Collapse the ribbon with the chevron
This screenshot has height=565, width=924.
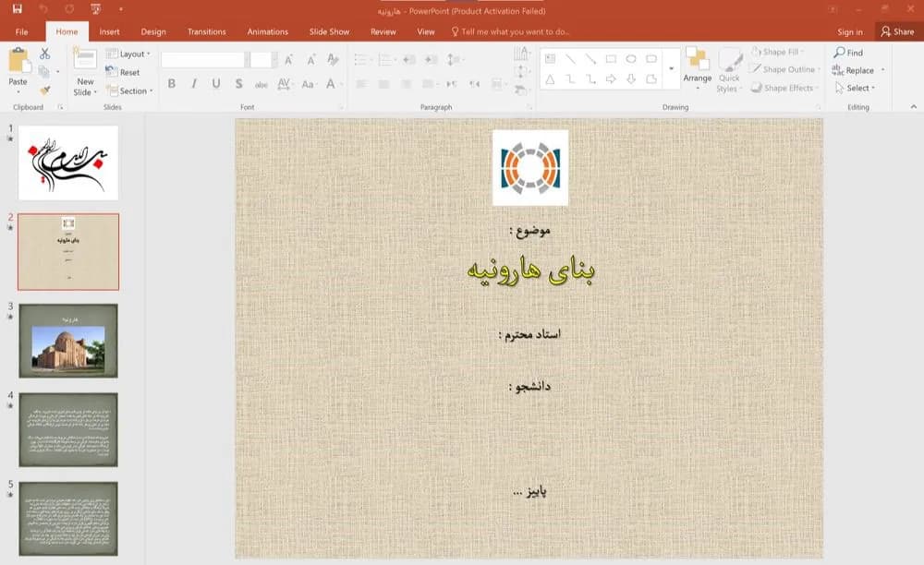[x=914, y=106]
